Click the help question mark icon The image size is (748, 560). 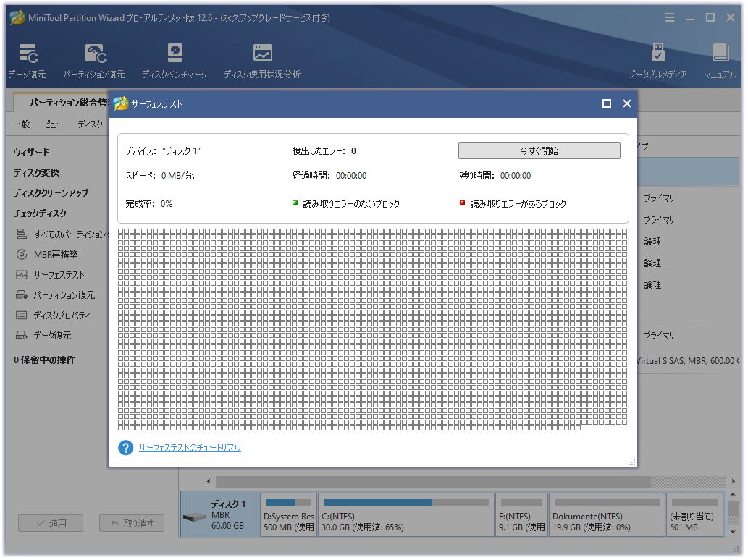point(125,448)
